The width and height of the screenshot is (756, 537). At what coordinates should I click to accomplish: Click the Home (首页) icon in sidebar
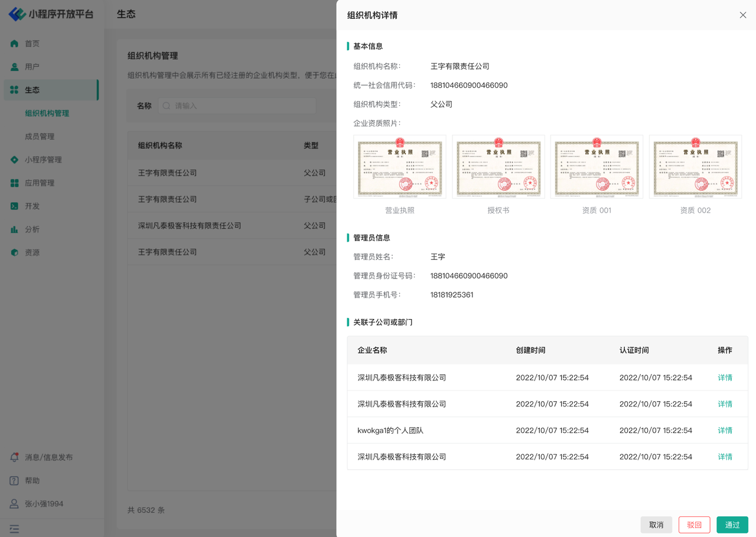[15, 44]
